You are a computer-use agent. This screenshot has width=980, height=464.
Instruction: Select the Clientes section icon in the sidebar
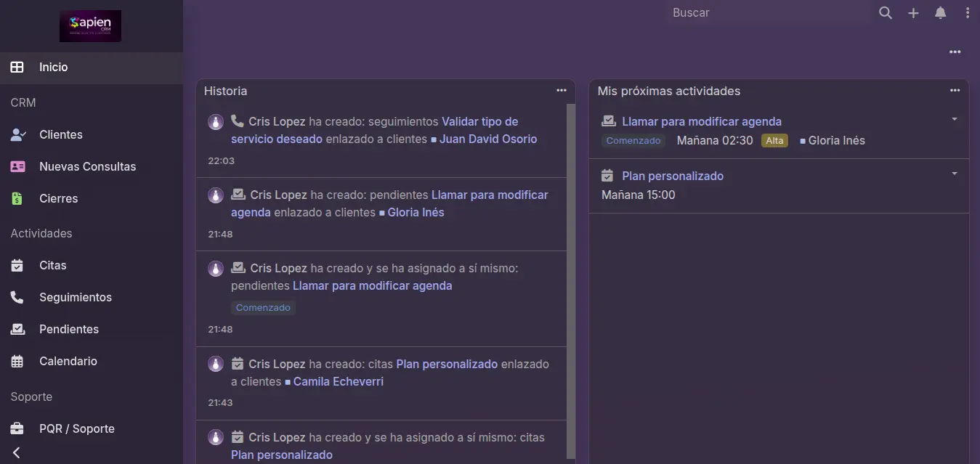(17, 134)
